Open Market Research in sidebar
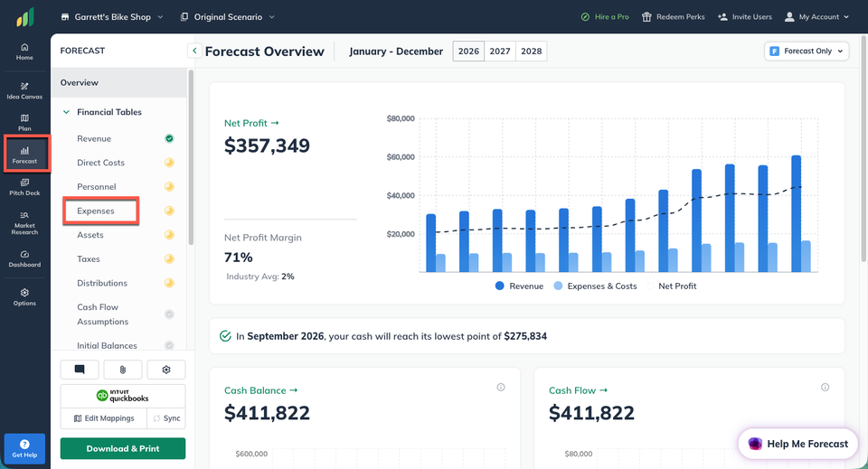Screen dimensions: 868x469 (24, 223)
